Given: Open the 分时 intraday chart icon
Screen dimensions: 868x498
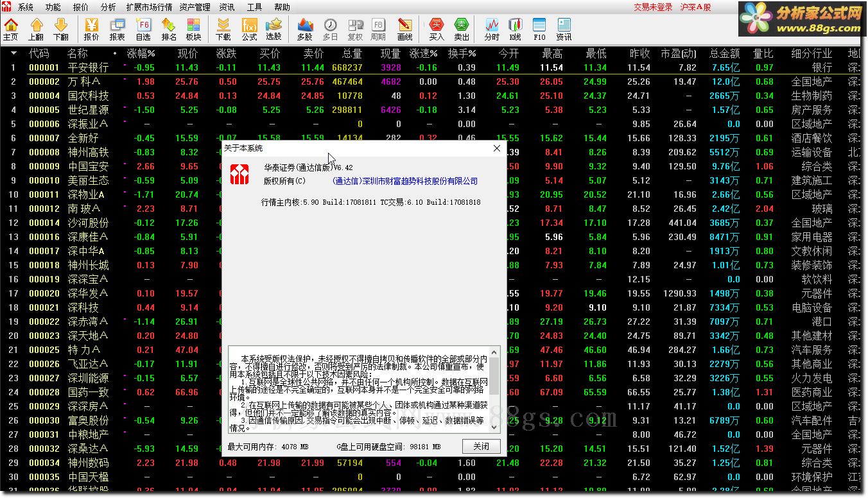Looking at the screenshot, I should [x=492, y=30].
